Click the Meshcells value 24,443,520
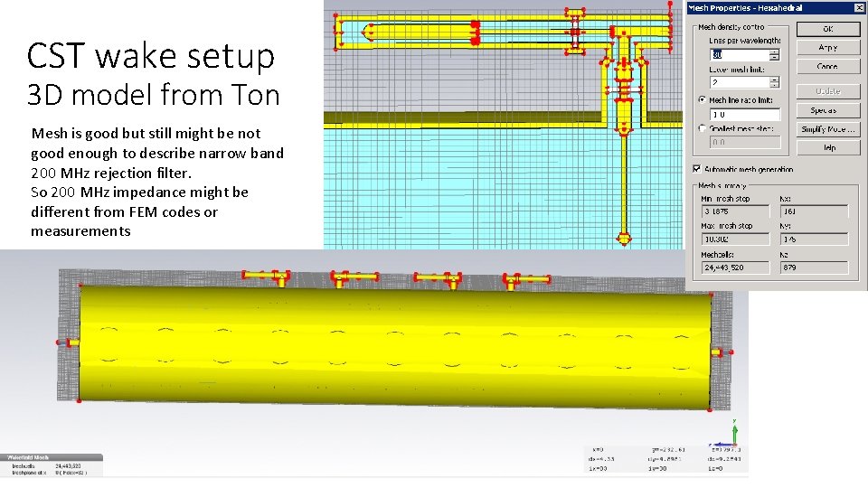This screenshot has height=488, width=868. (735, 267)
